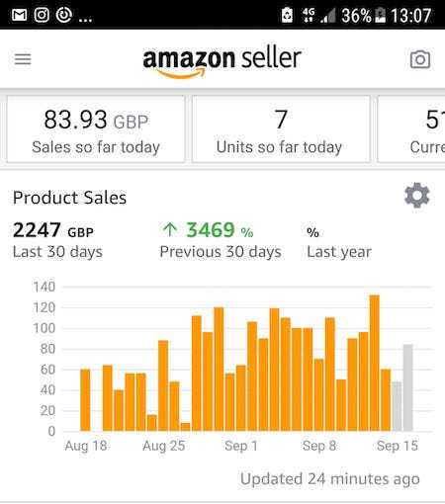Tap the Product Sales heading

pos(69,198)
